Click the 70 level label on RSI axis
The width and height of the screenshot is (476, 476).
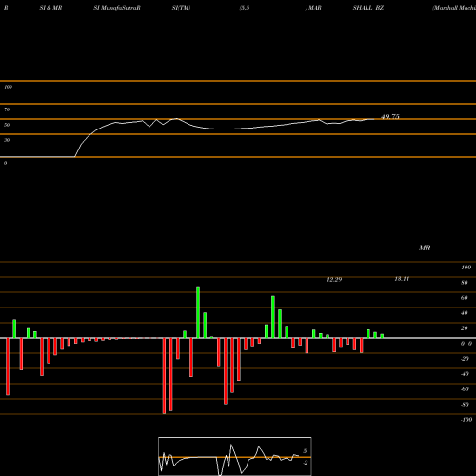[7, 109]
